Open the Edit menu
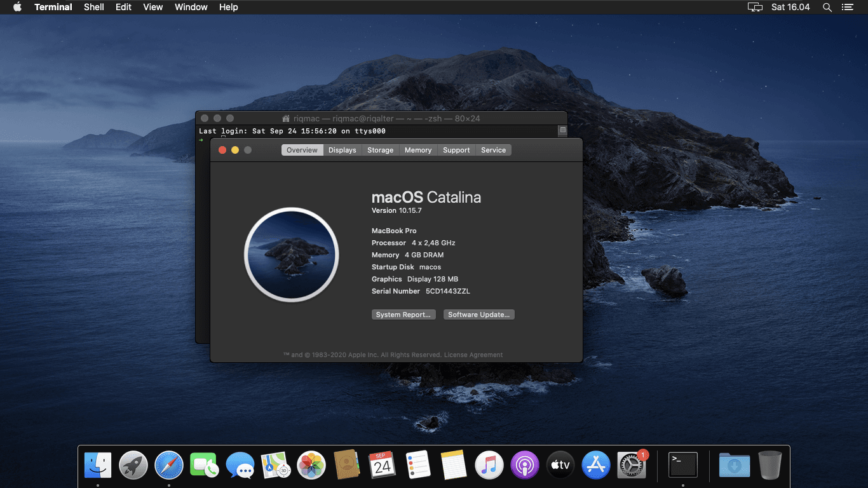 pos(124,7)
